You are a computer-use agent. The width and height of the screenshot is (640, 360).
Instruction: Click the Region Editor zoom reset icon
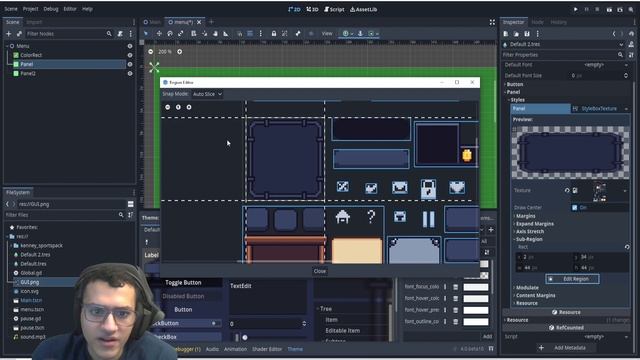pos(178,107)
